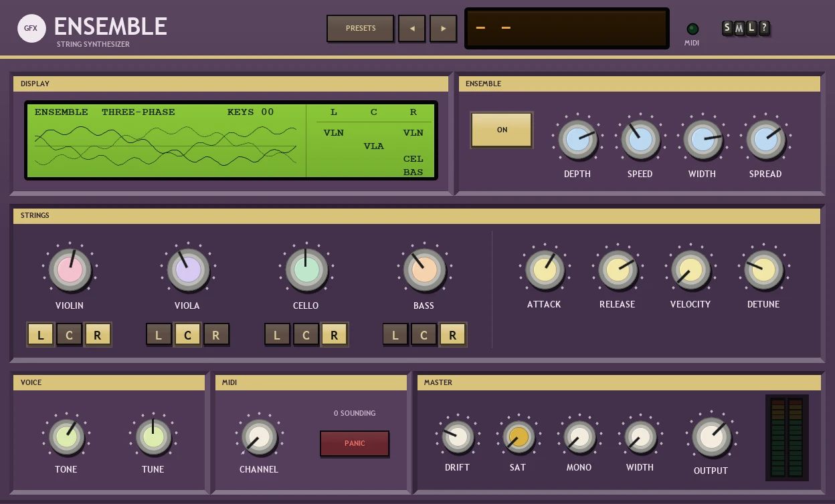Select large size L button
The width and height of the screenshot is (835, 504).
point(751,28)
